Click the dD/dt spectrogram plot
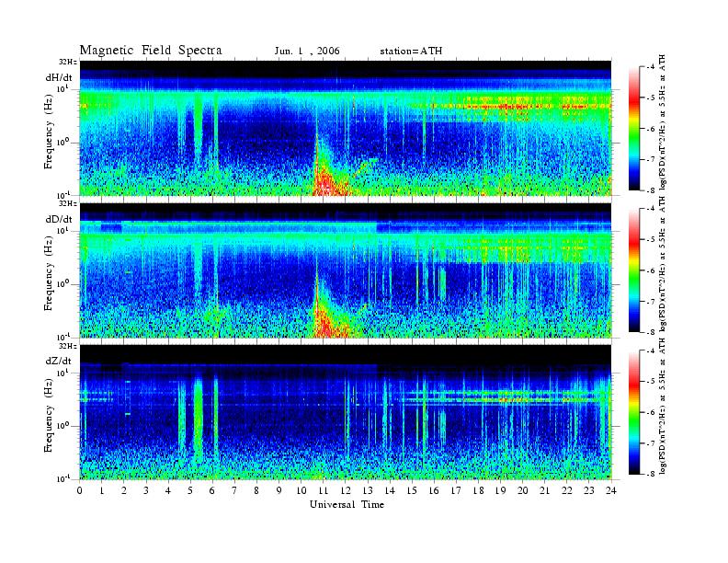The width and height of the screenshot is (728, 563). click(346, 270)
